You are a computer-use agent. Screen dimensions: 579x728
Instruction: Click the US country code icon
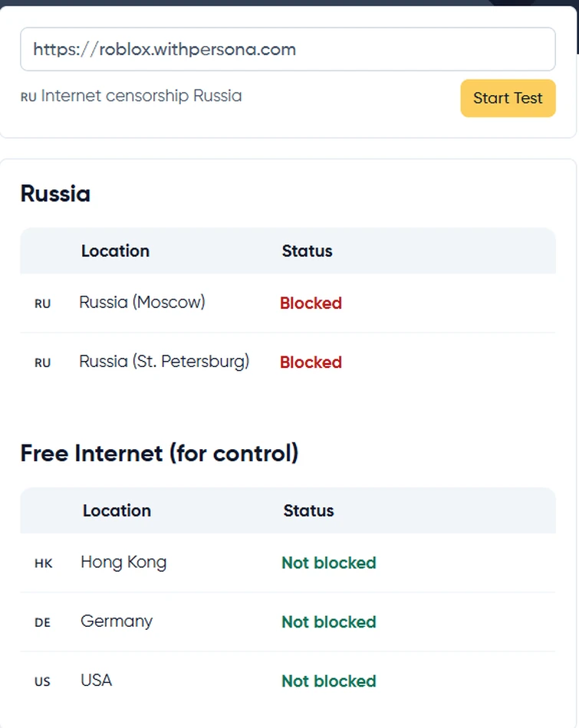43,682
